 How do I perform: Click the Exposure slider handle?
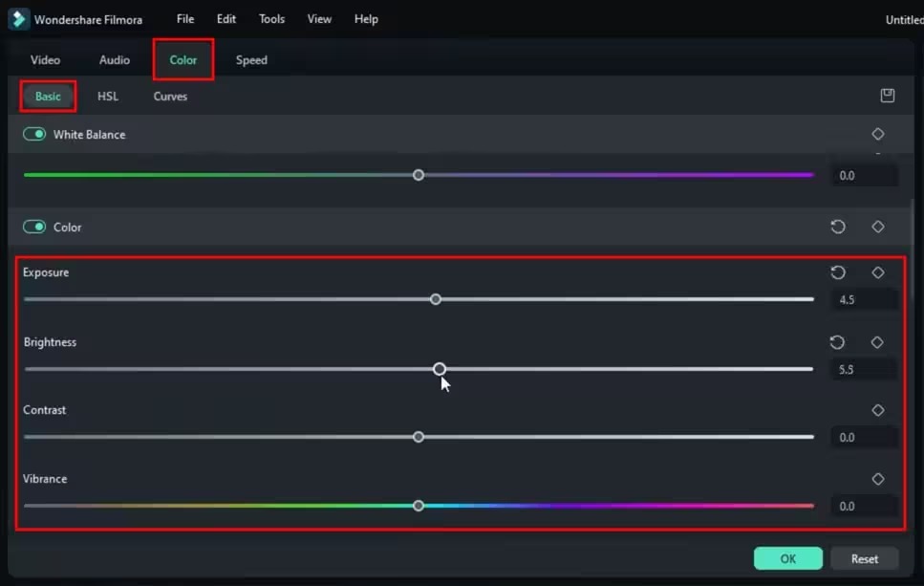pos(436,299)
